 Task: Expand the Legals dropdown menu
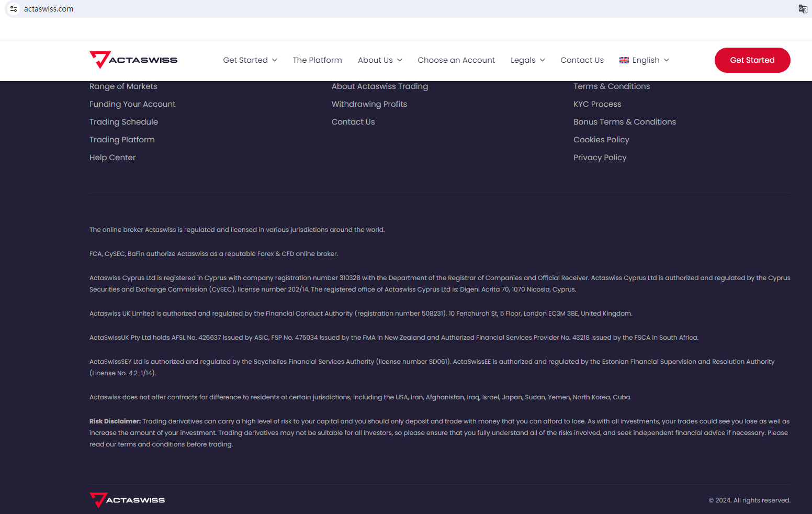[x=528, y=60]
